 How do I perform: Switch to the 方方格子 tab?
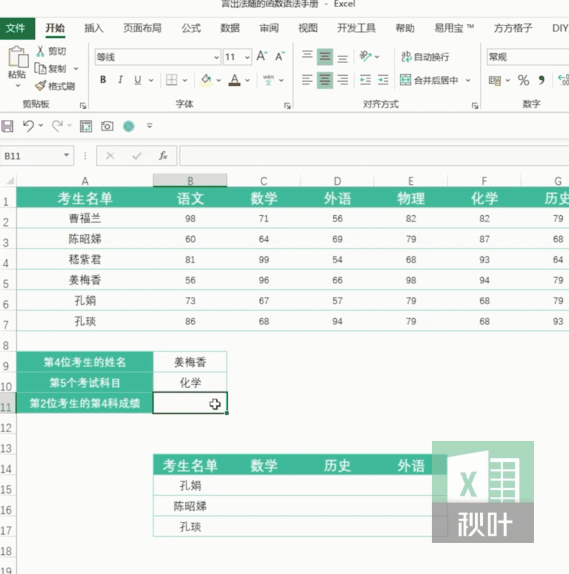(513, 28)
